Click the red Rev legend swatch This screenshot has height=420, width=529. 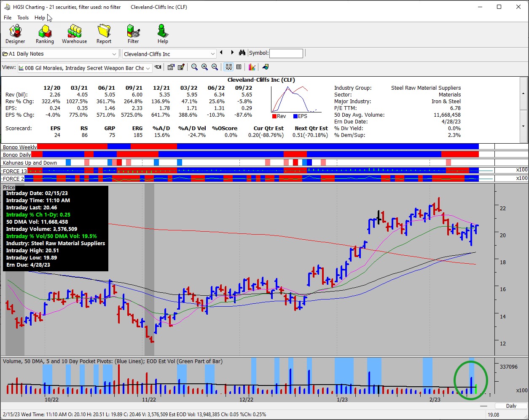274,116
